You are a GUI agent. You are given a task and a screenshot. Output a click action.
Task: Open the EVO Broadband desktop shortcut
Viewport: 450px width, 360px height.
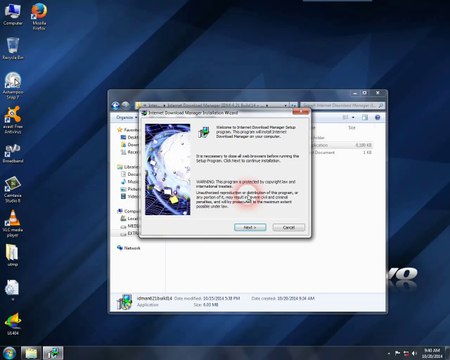coord(13,154)
